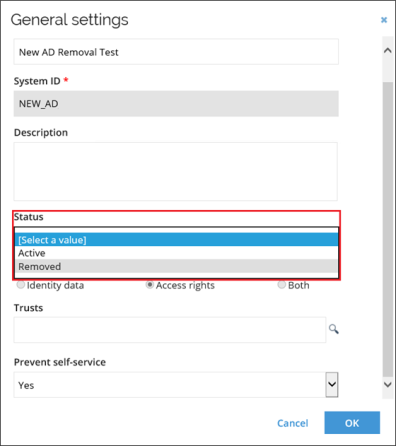Click the Cancel link

click(293, 423)
